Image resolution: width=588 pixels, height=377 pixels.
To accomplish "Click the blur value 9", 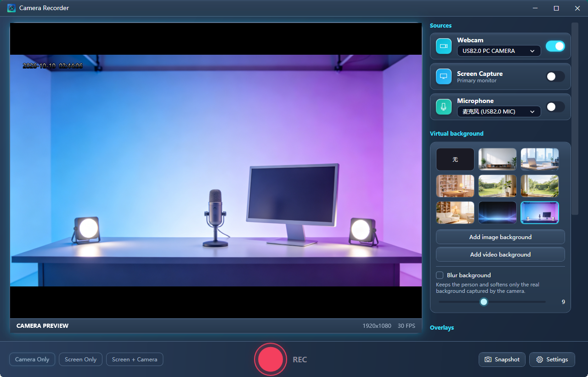I will [x=563, y=302].
